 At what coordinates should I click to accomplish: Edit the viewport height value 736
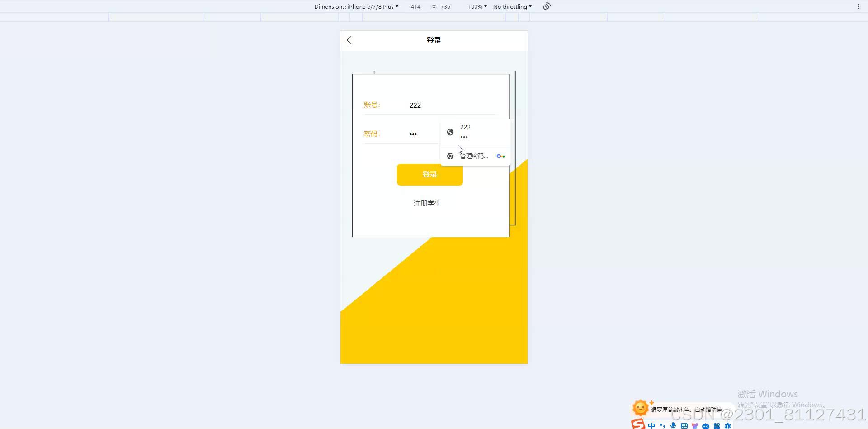[445, 6]
